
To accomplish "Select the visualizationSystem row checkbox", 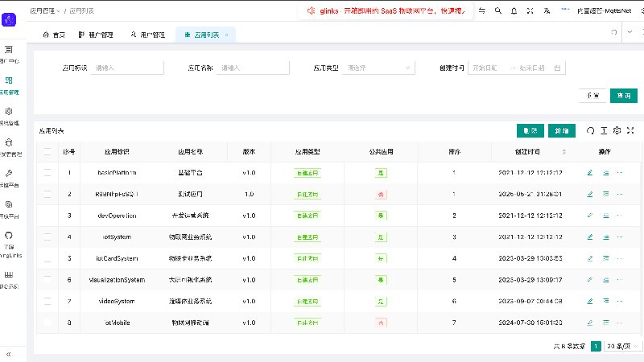I will click(x=47, y=279).
